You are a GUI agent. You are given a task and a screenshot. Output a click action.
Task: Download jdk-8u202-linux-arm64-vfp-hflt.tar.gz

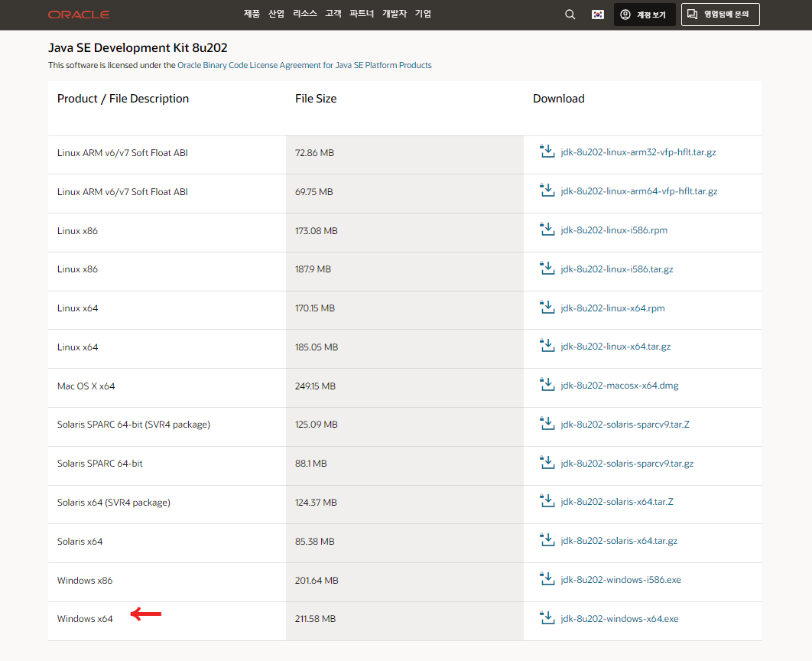click(639, 191)
